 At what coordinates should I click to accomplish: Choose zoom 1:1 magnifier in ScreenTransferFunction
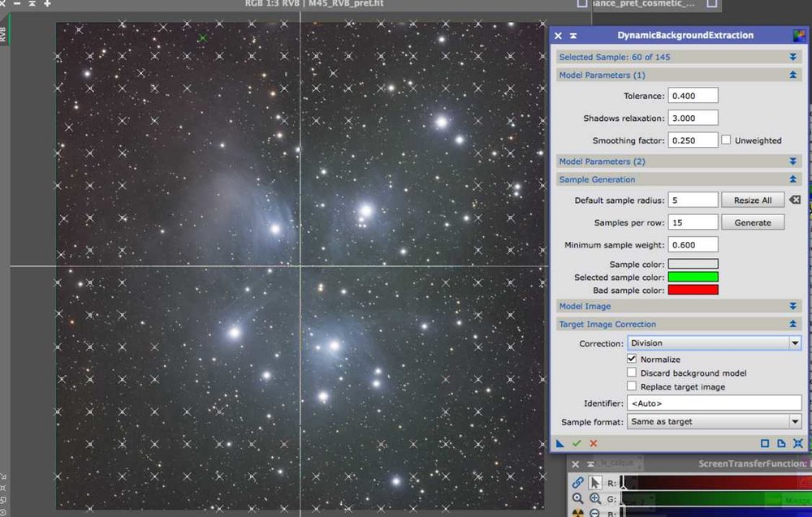[578, 498]
